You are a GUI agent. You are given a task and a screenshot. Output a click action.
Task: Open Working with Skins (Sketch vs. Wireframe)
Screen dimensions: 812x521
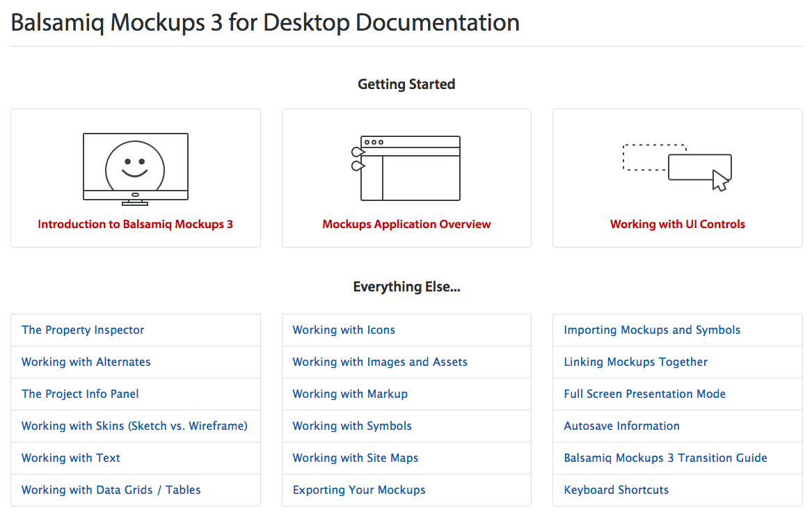[x=135, y=426]
